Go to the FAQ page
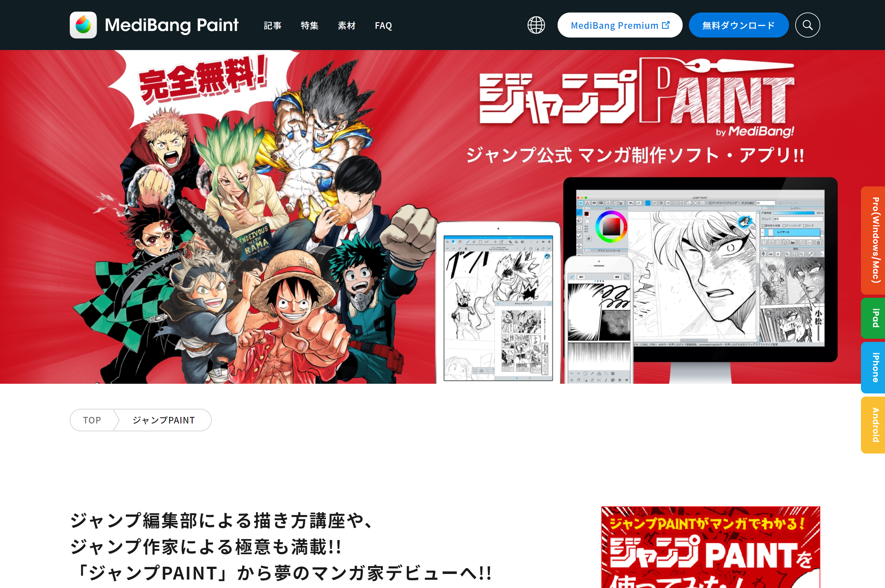The height and width of the screenshot is (588, 885). tap(383, 26)
